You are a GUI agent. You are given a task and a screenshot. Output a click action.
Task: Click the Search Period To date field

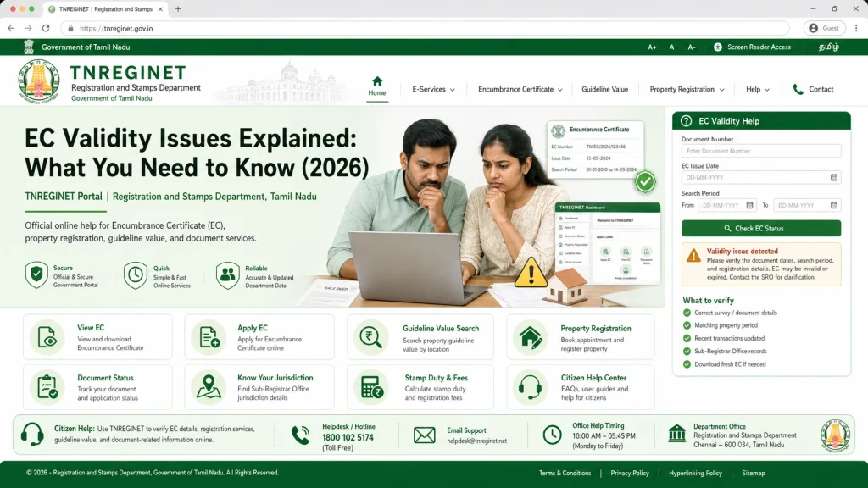(x=807, y=205)
